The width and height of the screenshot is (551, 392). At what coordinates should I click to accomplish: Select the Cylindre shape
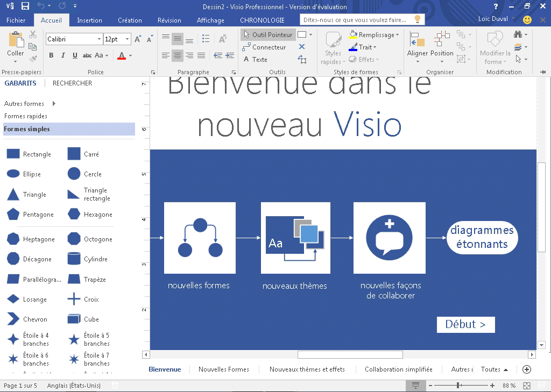tap(88, 259)
